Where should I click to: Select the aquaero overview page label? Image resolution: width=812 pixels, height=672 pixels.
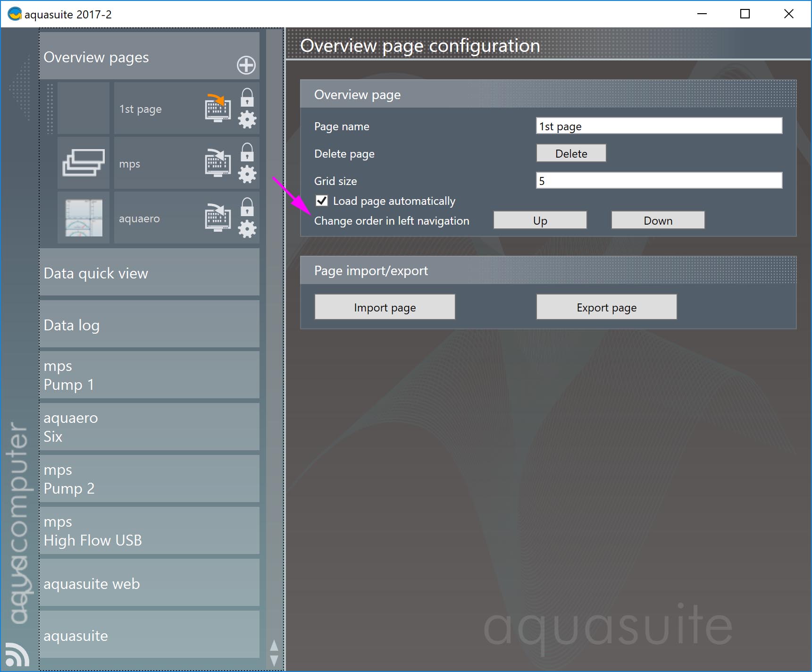point(139,218)
